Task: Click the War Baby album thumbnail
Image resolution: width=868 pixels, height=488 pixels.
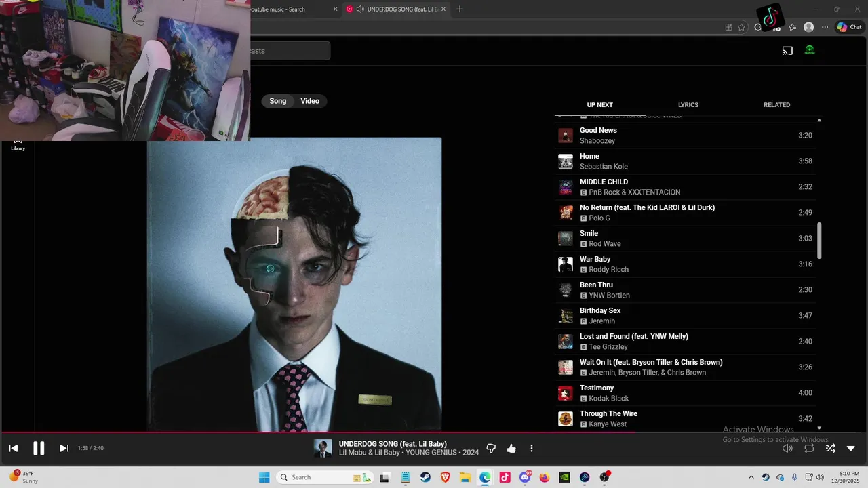Action: (566, 264)
